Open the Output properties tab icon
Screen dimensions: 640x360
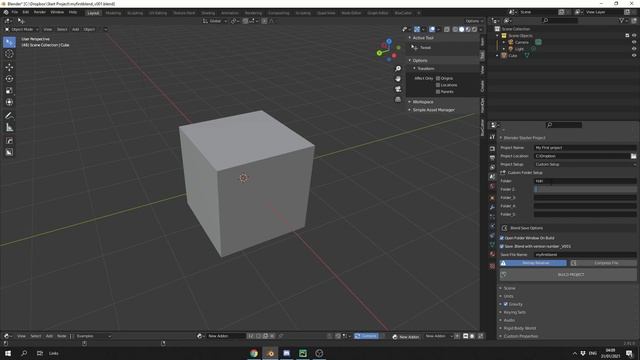(492, 158)
